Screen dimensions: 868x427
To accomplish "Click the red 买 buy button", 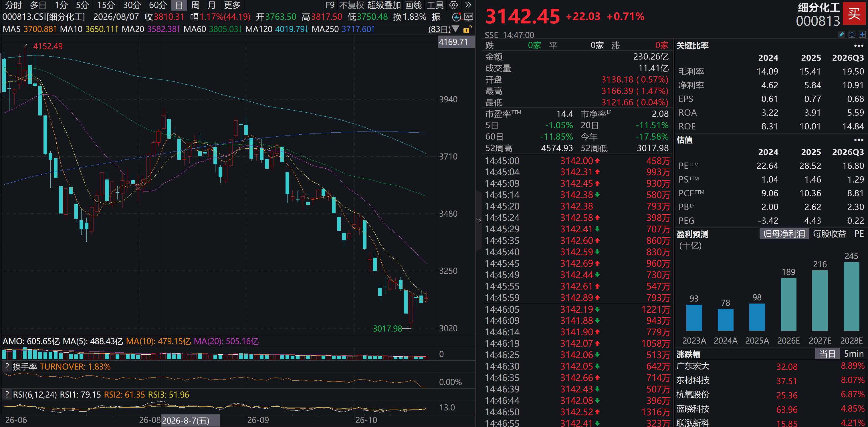I will pos(854,13).
